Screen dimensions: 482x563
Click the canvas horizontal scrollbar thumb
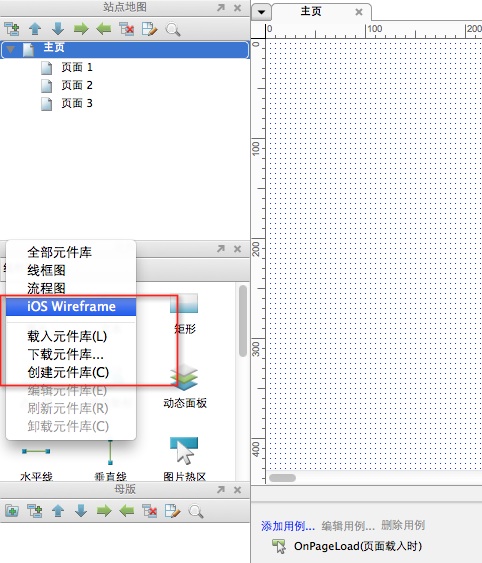click(283, 478)
